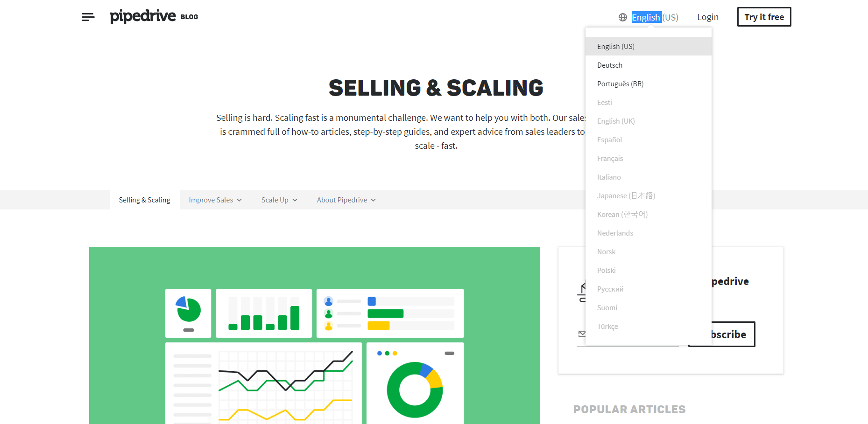Click the donut chart illustration
This screenshot has height=424, width=868.
[x=415, y=389]
